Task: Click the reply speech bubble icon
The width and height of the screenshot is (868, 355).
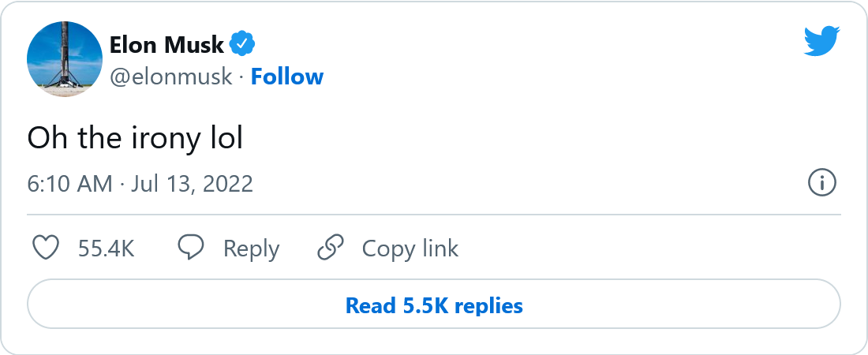Action: (191, 248)
